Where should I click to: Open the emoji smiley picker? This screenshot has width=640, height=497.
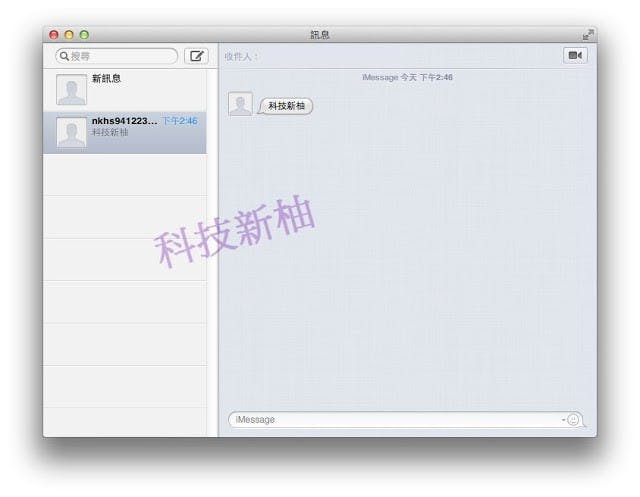pos(573,419)
